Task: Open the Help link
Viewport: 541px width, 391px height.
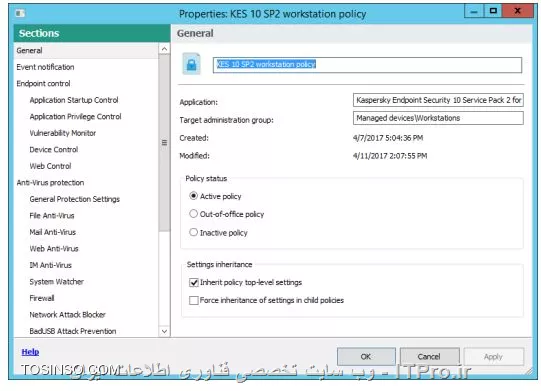Action: tap(30, 352)
